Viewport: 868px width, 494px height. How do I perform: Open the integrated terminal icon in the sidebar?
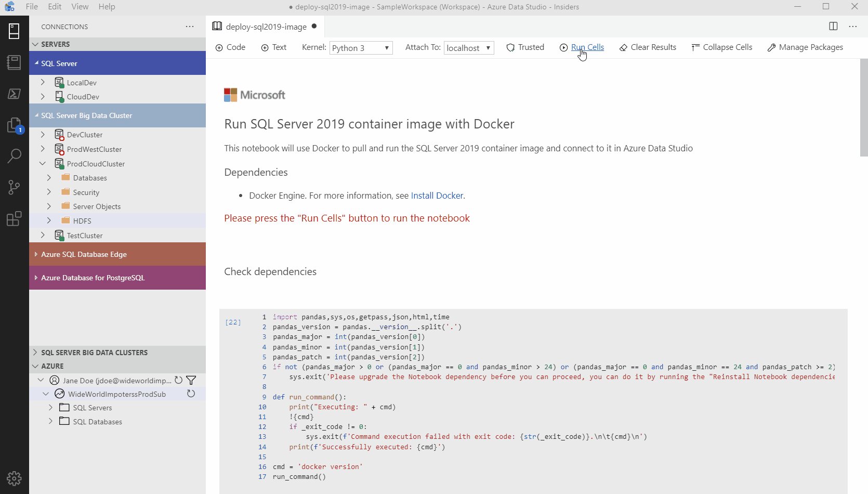[14, 94]
